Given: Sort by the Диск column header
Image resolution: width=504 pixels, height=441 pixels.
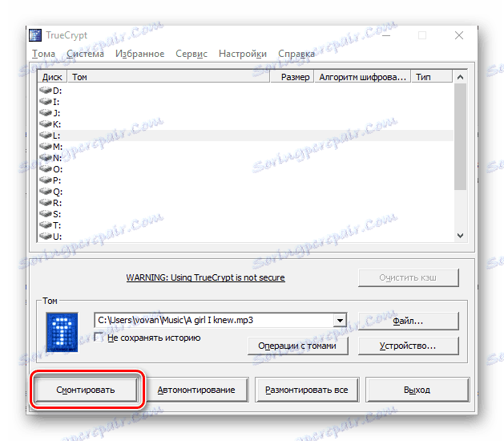Looking at the screenshot, I should tap(52, 77).
